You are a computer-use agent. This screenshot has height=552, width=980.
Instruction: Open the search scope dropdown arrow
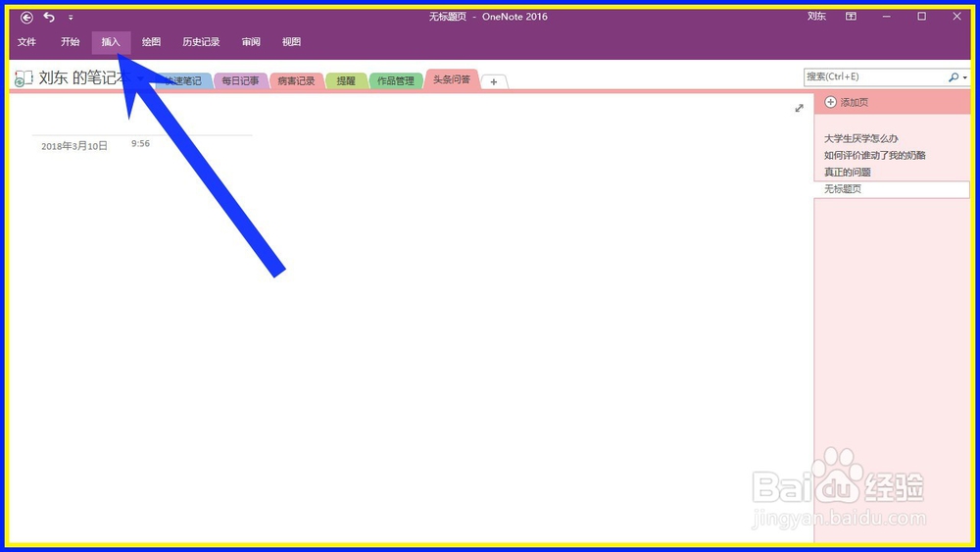(x=965, y=77)
